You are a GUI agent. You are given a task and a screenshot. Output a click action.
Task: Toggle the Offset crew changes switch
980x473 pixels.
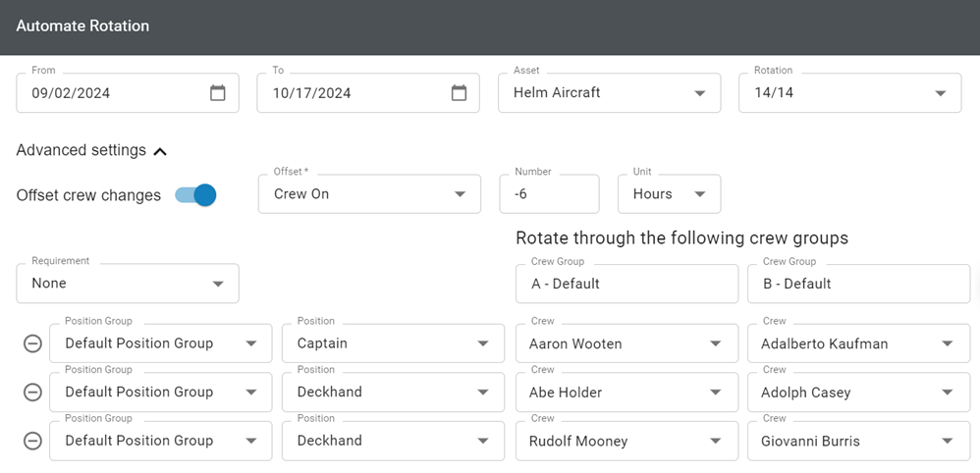pos(195,195)
